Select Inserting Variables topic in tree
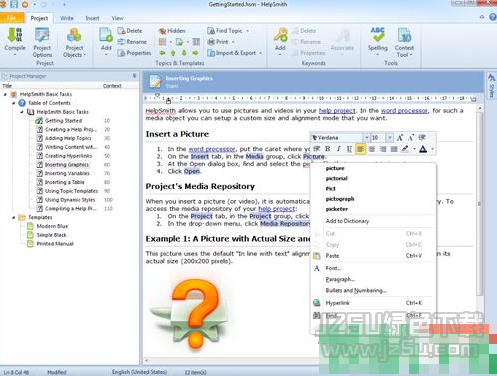The height and width of the screenshot is (376, 497). (67, 173)
